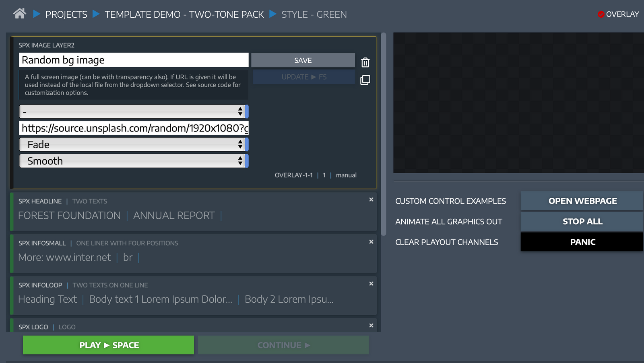Select the SPX LOGO item

193,325
